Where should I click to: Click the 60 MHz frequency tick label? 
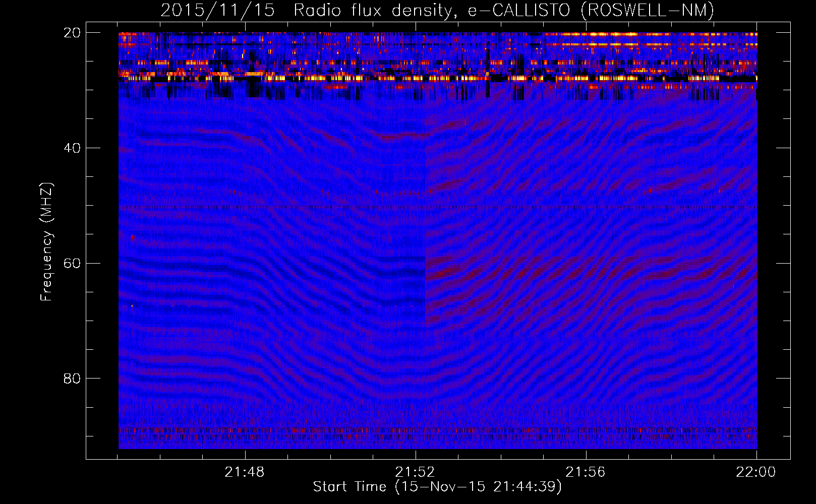pyautogui.click(x=72, y=263)
